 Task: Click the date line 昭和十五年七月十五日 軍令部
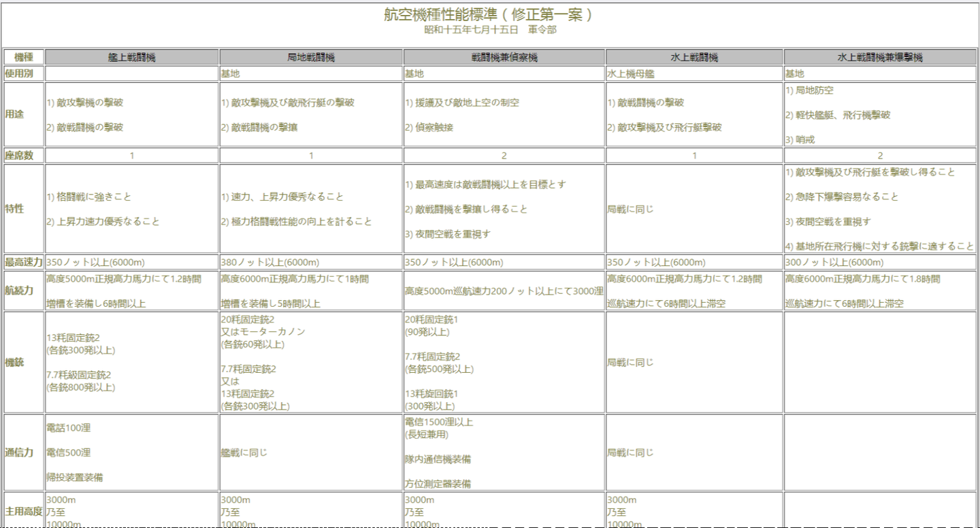tap(491, 30)
